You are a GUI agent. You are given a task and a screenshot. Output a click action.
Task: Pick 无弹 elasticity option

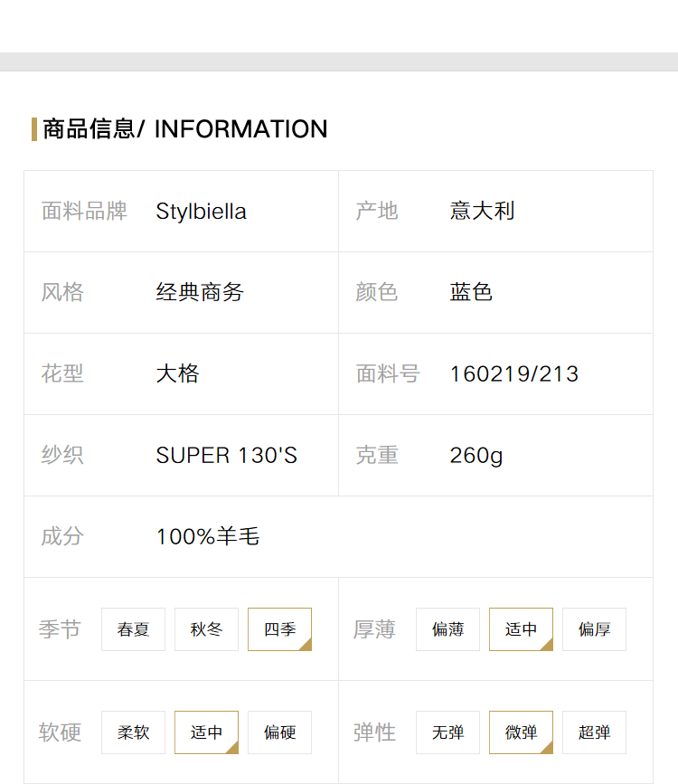click(447, 732)
